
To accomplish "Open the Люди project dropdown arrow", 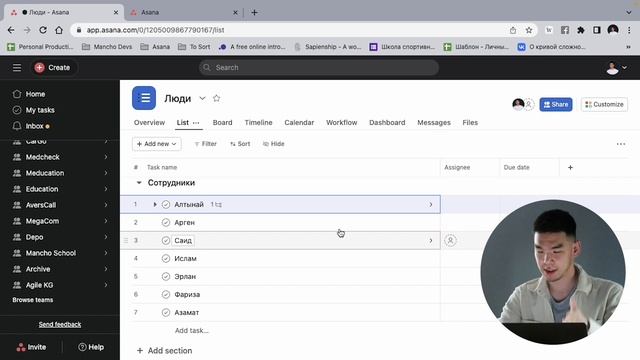I will (x=202, y=98).
